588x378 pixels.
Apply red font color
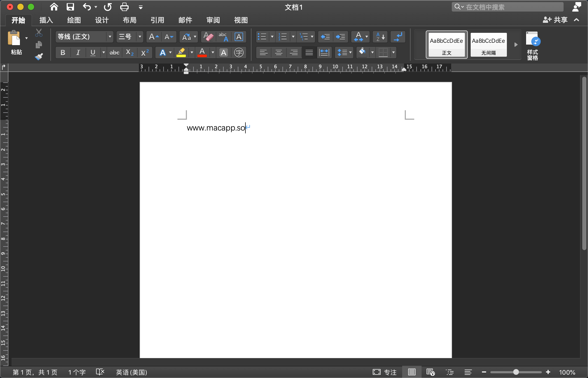tap(202, 52)
